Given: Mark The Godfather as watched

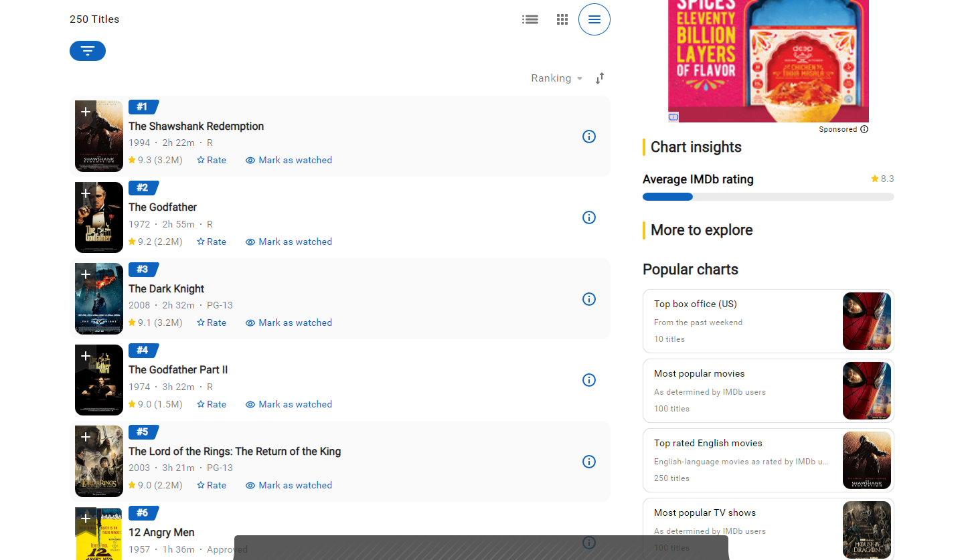Looking at the screenshot, I should [289, 242].
